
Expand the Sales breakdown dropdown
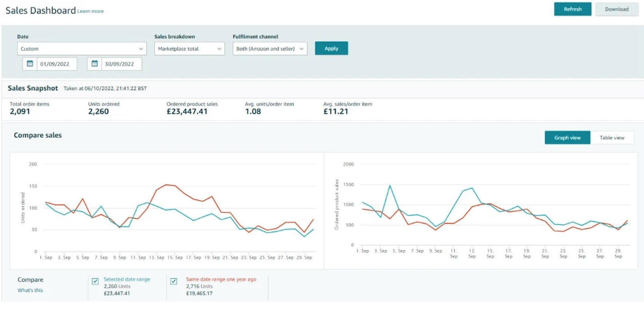click(189, 49)
